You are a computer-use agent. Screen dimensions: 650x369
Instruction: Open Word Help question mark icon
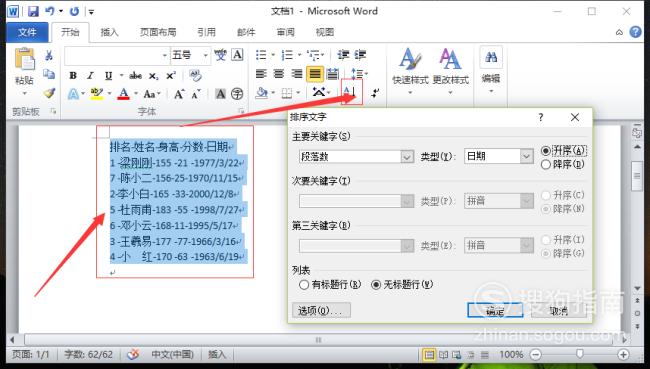(x=635, y=32)
